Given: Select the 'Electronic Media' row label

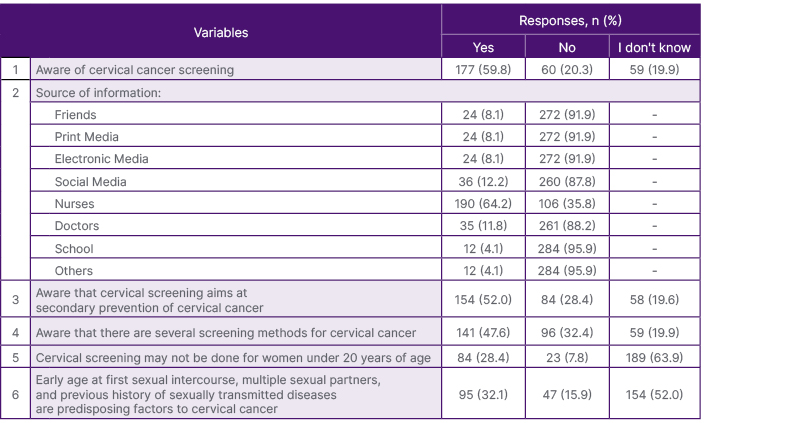Looking at the screenshot, I should point(102,159).
